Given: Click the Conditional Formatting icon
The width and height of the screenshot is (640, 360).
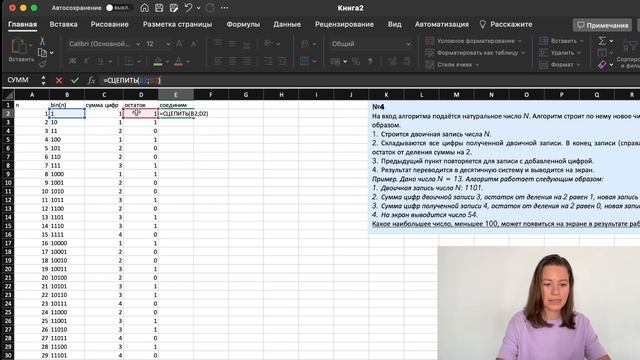Looking at the screenshot, I should 429,41.
